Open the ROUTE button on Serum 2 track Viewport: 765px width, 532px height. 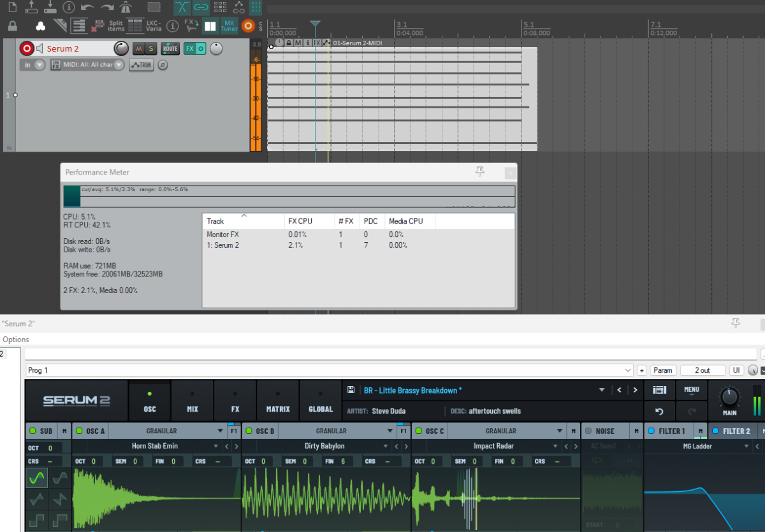click(170, 48)
